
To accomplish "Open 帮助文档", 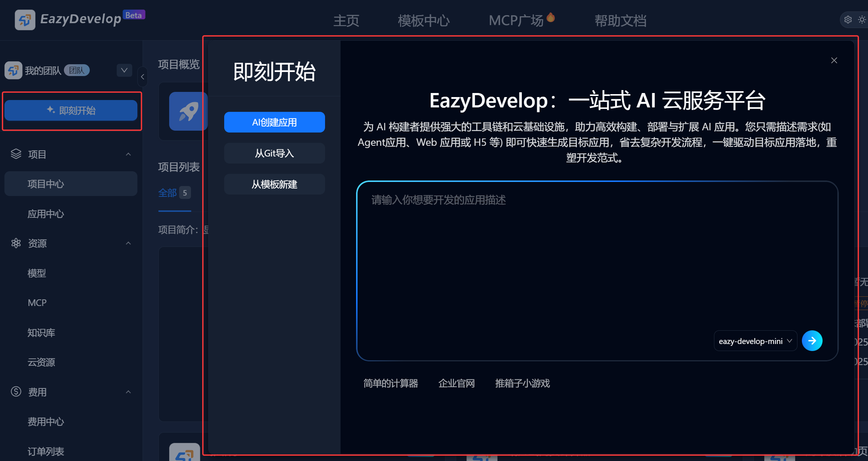I will 620,20.
